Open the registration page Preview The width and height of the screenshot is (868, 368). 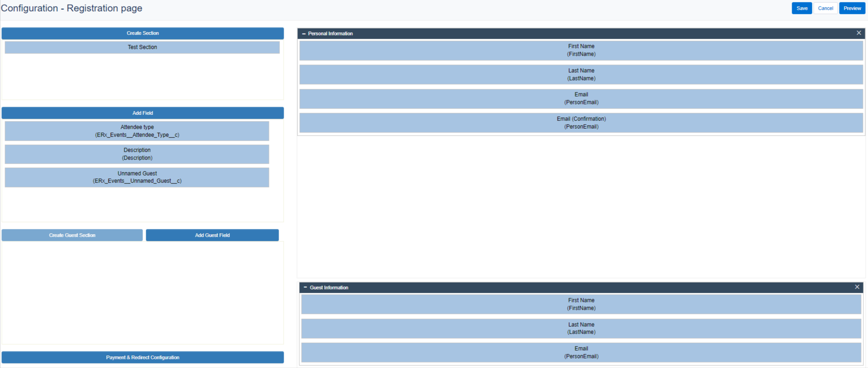point(851,8)
